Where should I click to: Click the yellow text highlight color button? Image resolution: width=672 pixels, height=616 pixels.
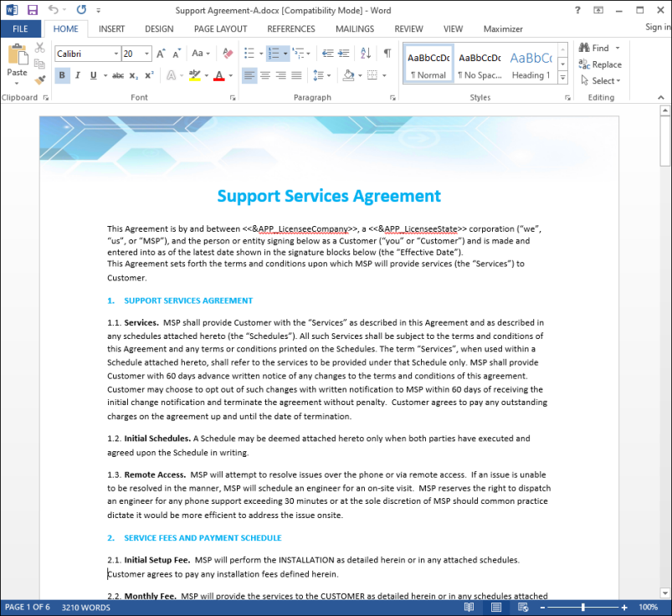click(x=195, y=75)
